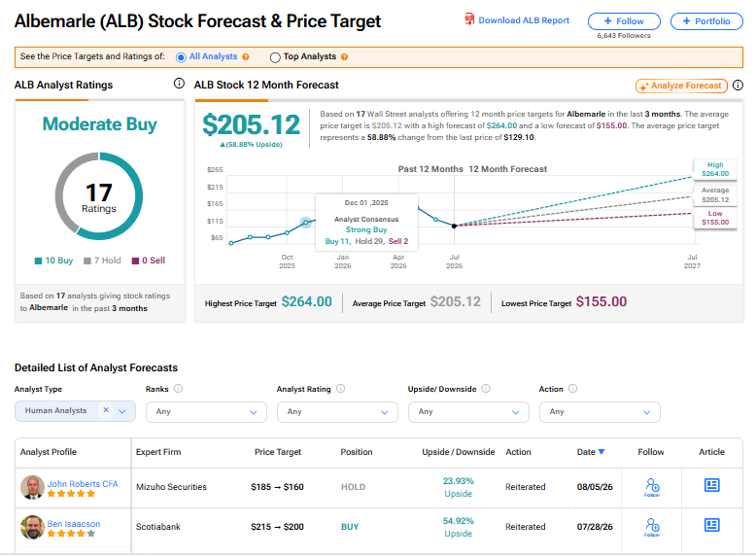Follow analyst Ben Isaacson via follow icon

(x=652, y=527)
